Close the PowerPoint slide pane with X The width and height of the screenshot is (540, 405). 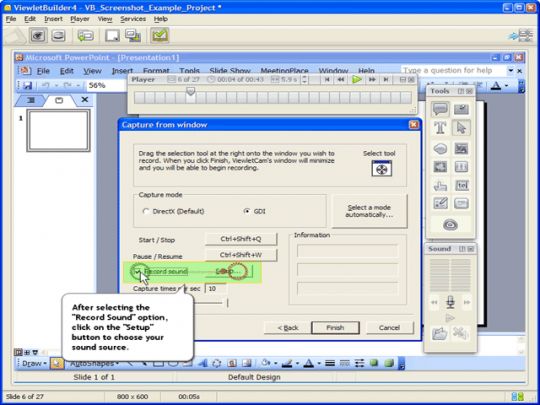pyautogui.click(x=84, y=100)
